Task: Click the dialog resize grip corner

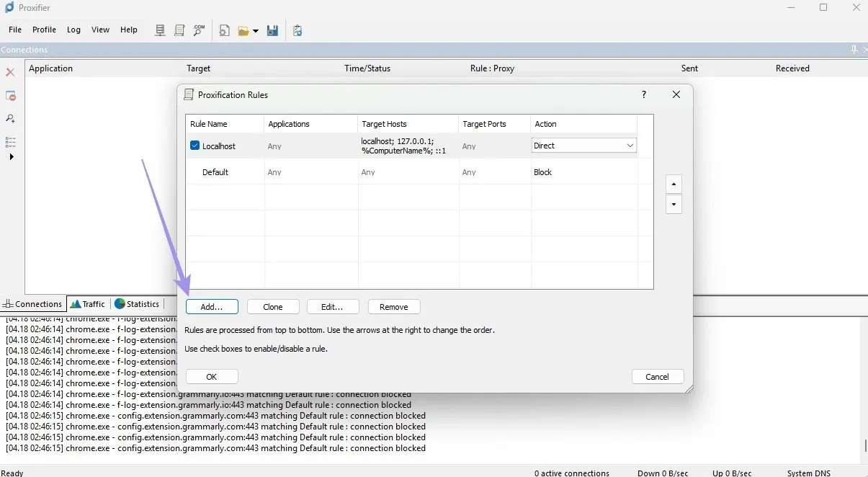Action: point(689,389)
